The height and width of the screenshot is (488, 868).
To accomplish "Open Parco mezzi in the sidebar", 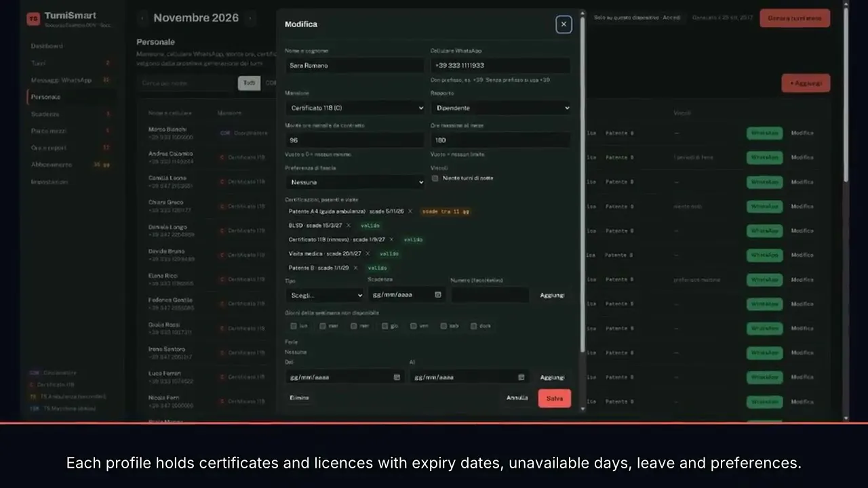I will point(49,131).
